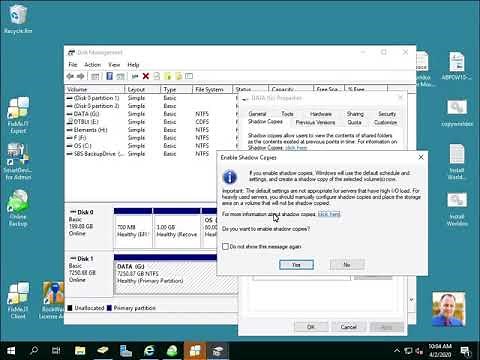Open Task View from the taskbar
Viewport: 480px width, 360px height.
pyautogui.click(x=56, y=351)
